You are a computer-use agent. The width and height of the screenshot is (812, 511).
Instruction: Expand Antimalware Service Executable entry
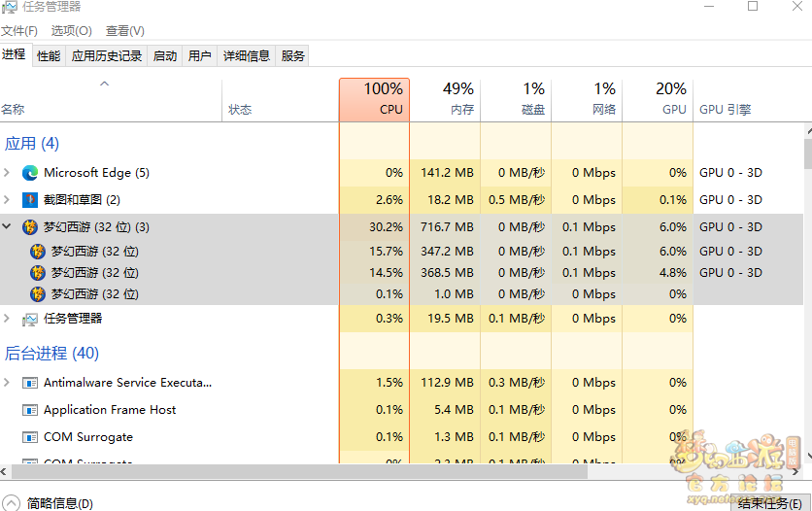tap(7, 383)
